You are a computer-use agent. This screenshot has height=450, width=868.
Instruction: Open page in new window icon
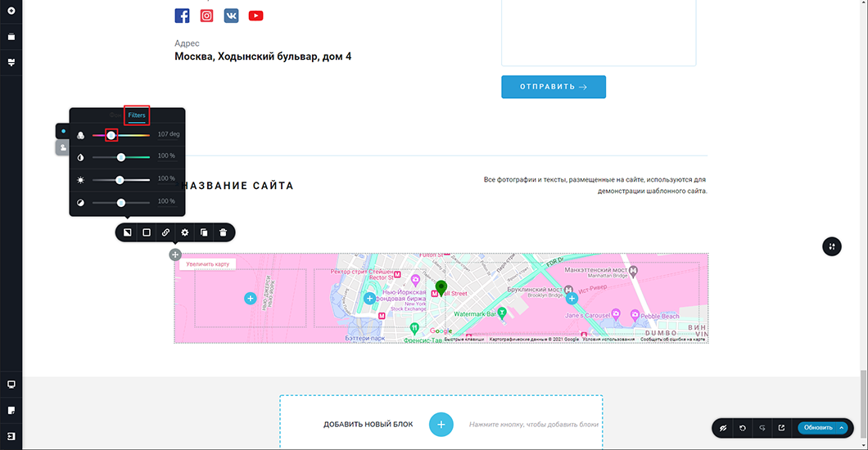point(782,428)
